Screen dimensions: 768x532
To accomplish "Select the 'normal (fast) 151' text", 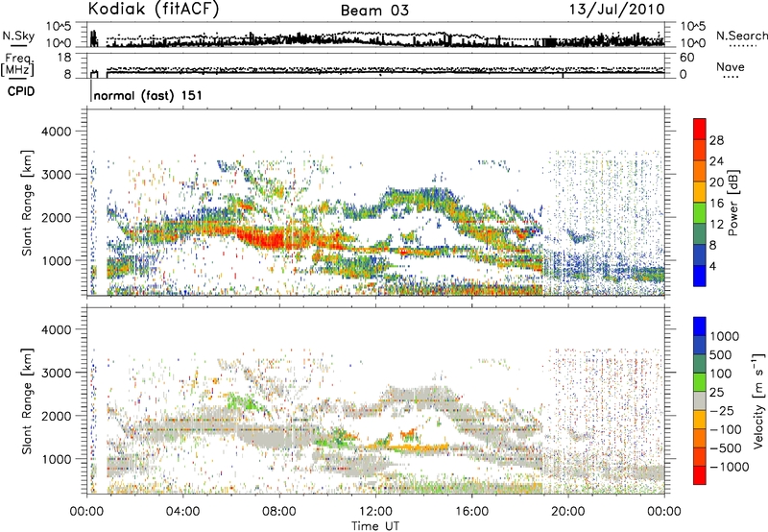I will pyautogui.click(x=148, y=95).
